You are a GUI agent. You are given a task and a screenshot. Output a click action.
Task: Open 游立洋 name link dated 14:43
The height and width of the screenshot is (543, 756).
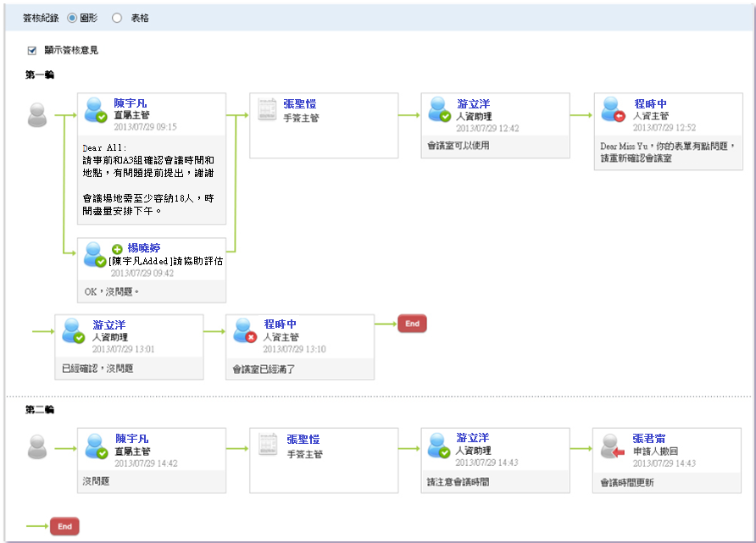click(473, 437)
